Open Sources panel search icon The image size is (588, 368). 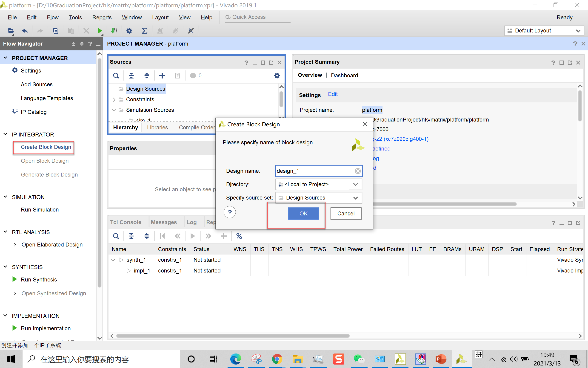click(116, 75)
